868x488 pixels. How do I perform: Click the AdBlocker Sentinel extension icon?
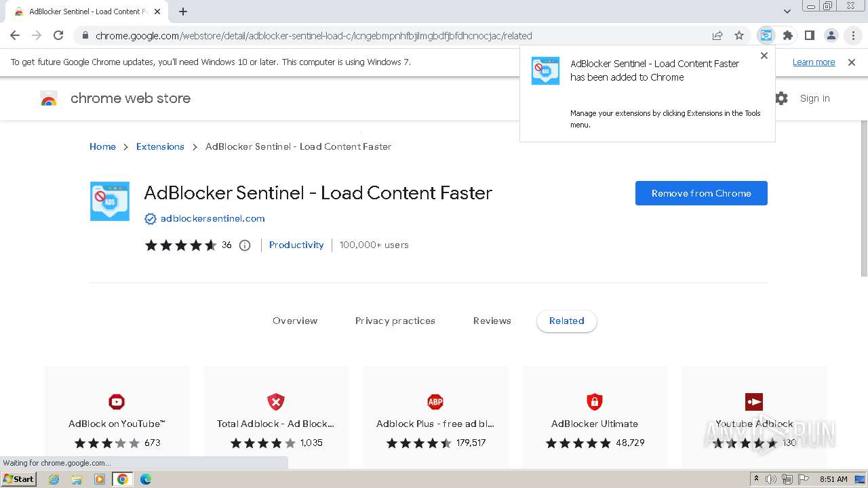110,201
